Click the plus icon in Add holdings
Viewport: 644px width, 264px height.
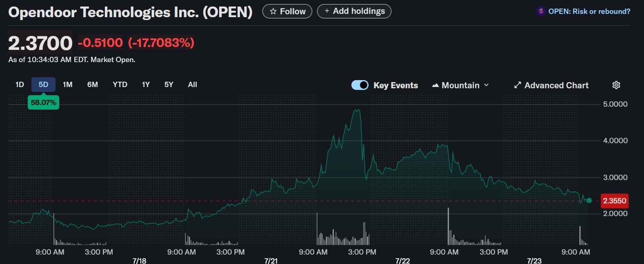[327, 11]
